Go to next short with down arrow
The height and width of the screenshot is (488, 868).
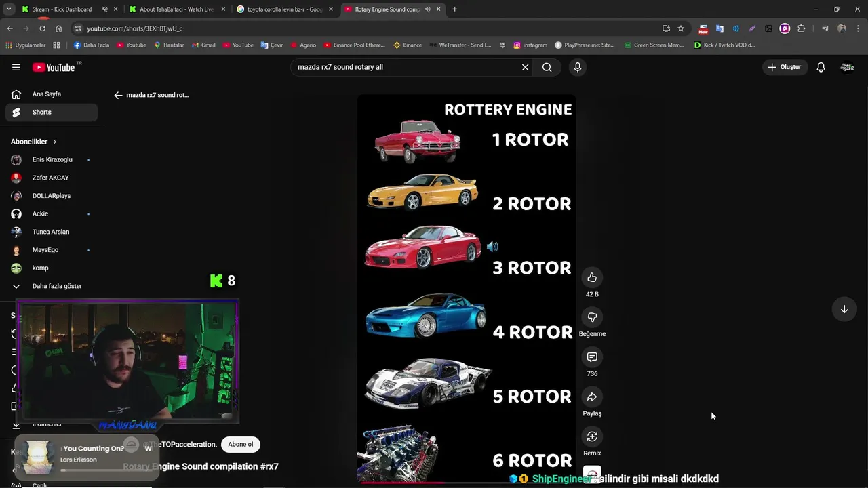[844, 309]
